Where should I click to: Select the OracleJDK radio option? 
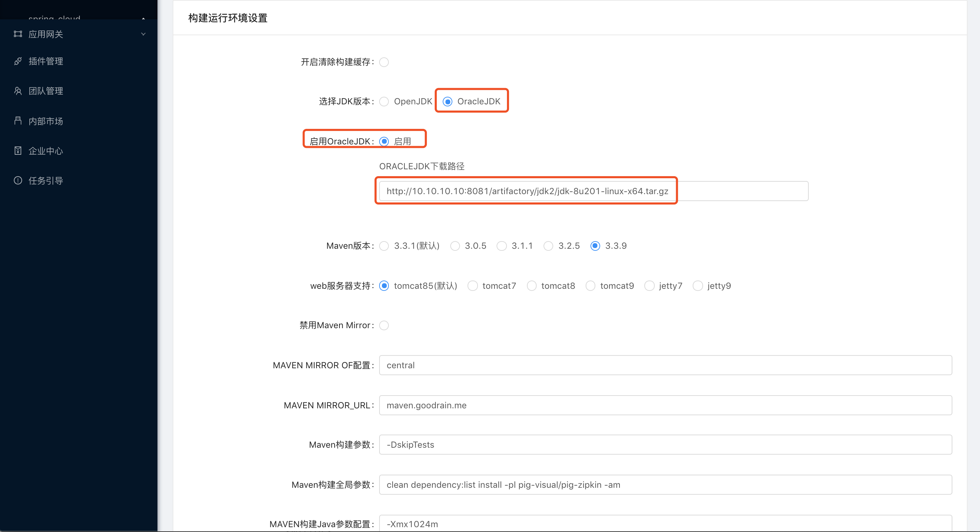(448, 102)
